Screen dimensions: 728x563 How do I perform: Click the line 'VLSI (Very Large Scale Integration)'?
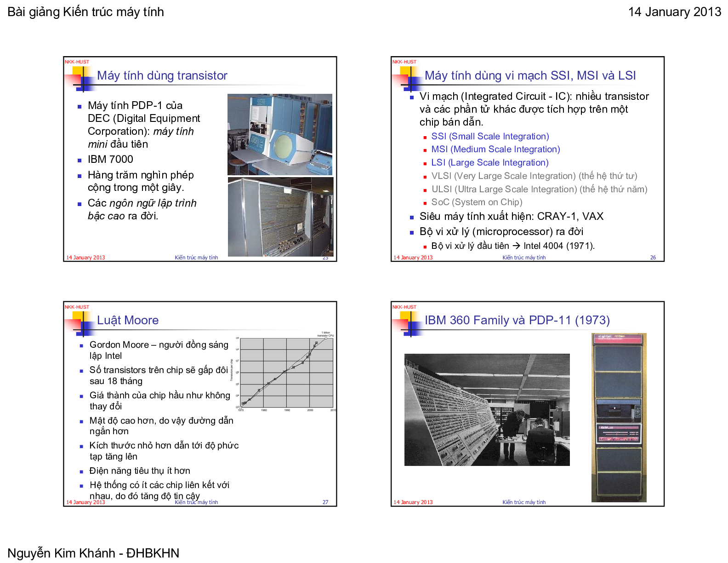click(x=534, y=176)
